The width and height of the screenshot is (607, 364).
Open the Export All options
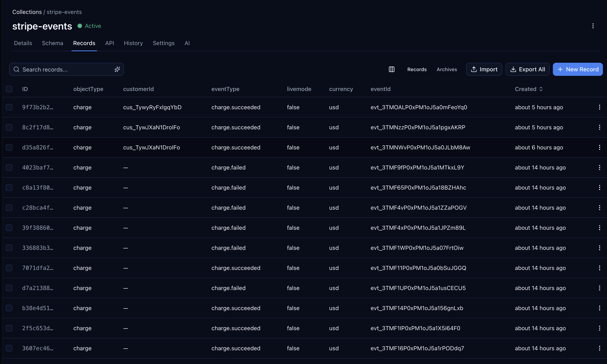coord(527,69)
